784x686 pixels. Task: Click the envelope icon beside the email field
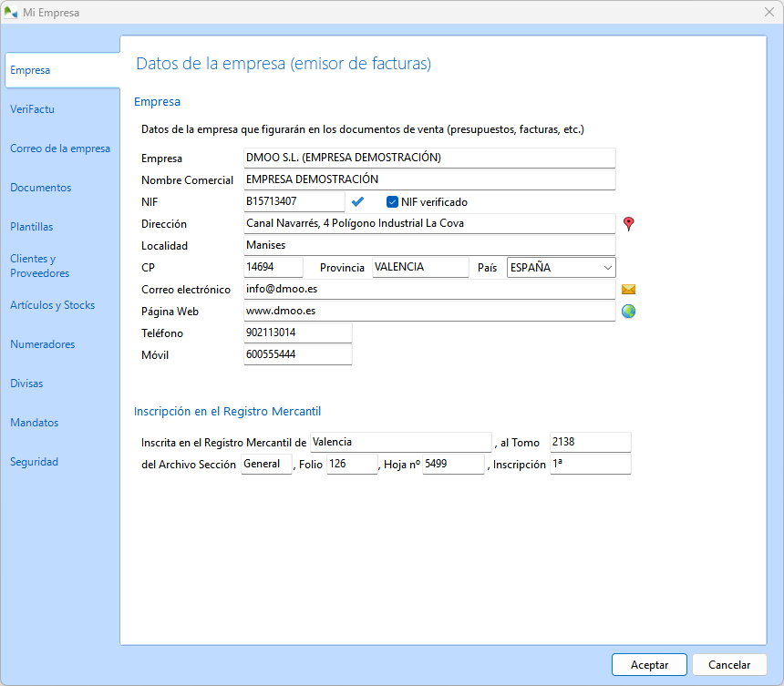[628, 289]
